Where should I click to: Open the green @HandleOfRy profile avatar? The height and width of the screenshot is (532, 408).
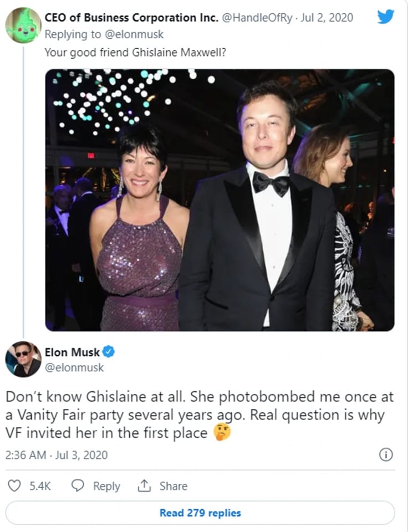(x=23, y=25)
